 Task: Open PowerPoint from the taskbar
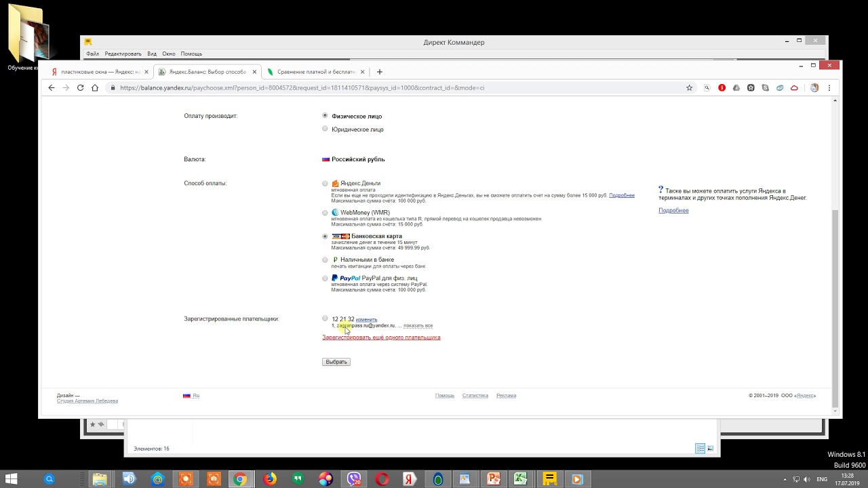coord(493,479)
